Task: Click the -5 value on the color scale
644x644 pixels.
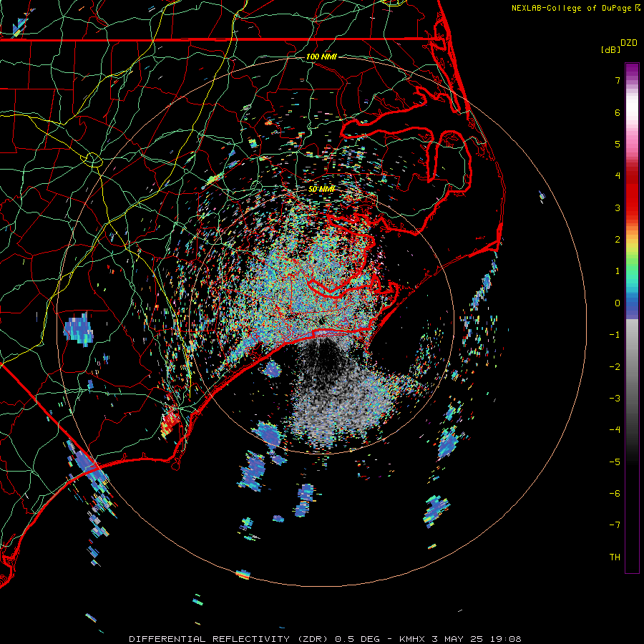Action: tap(615, 462)
